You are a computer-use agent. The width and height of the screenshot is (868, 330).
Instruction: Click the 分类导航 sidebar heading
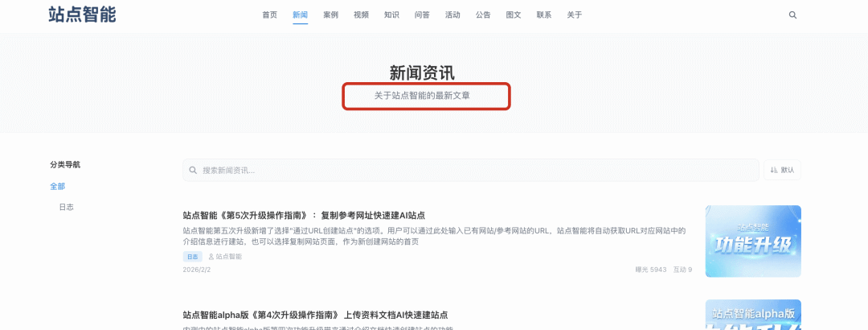coord(65,165)
